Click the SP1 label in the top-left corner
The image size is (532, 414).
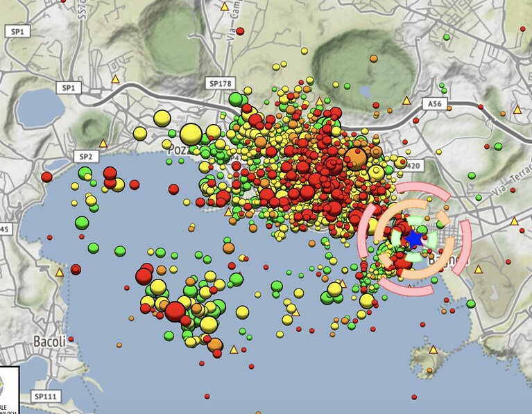17,32
